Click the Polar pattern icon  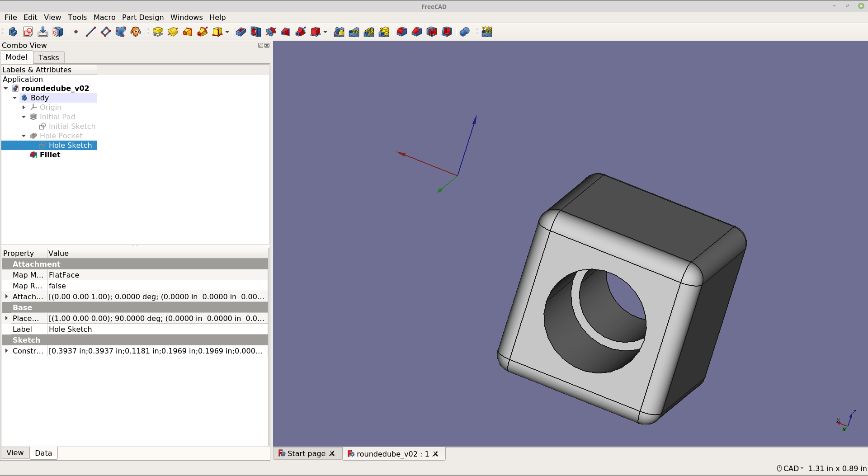click(x=369, y=32)
